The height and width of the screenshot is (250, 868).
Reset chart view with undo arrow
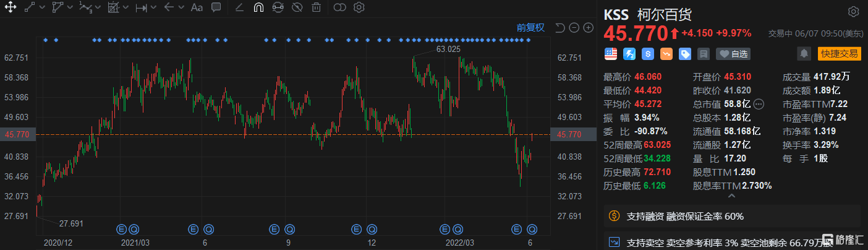(x=560, y=27)
